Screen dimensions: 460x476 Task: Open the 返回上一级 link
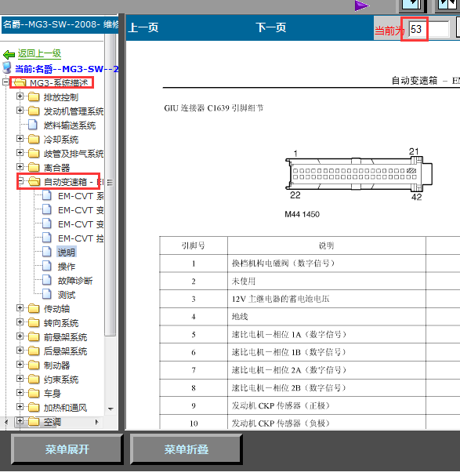tap(39, 54)
